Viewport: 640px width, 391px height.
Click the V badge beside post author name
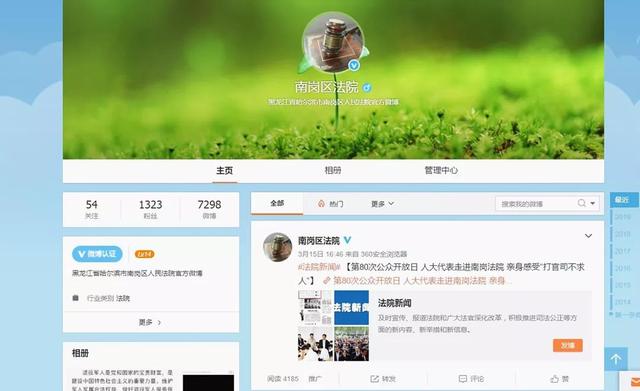pos(347,240)
